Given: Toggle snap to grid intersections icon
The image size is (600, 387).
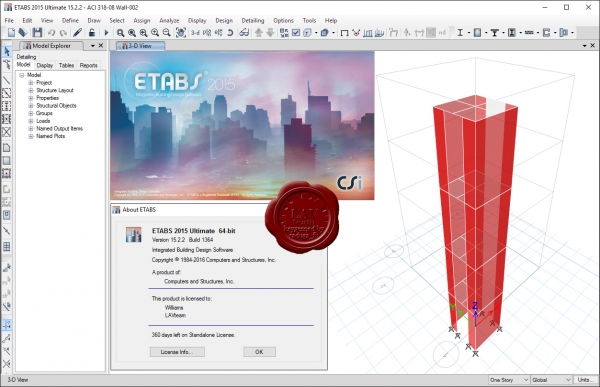Looking at the screenshot, I should pos(7,325).
